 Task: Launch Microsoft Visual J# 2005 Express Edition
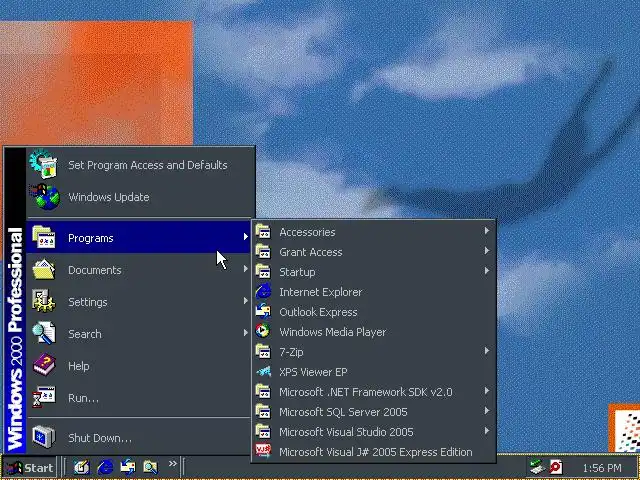click(373, 452)
